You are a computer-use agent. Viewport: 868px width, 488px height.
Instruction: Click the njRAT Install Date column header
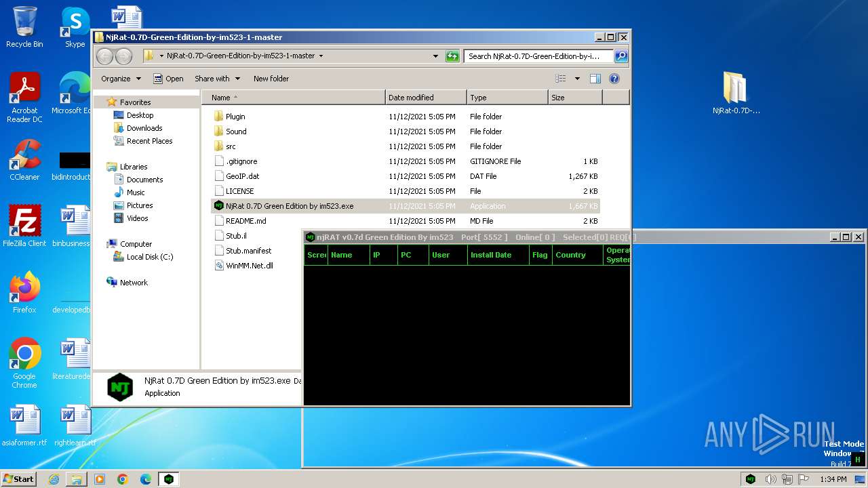coord(498,255)
